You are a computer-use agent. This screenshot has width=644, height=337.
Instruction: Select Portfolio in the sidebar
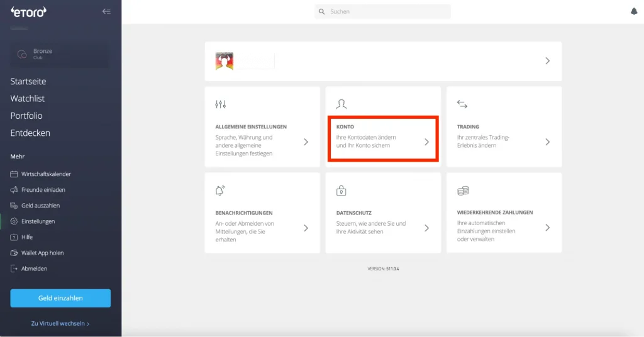click(x=26, y=116)
